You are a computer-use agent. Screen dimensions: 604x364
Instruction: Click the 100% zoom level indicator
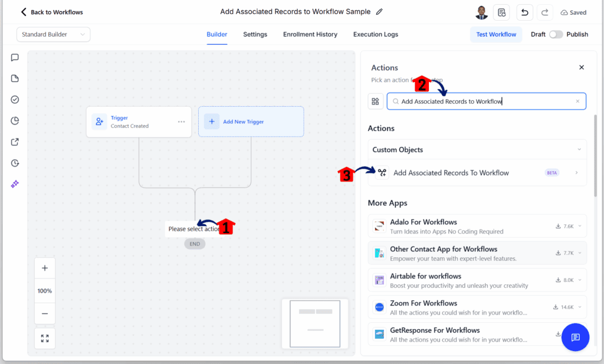pos(45,290)
